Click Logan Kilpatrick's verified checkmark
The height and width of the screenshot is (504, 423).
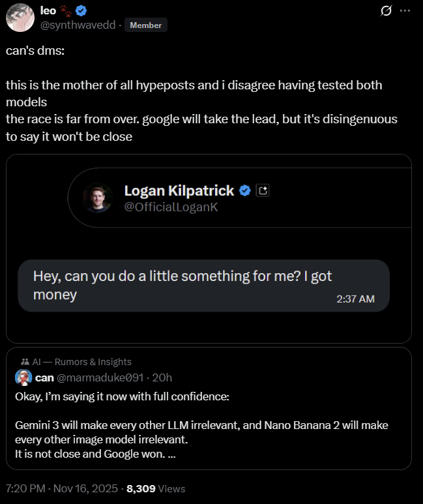tap(245, 190)
